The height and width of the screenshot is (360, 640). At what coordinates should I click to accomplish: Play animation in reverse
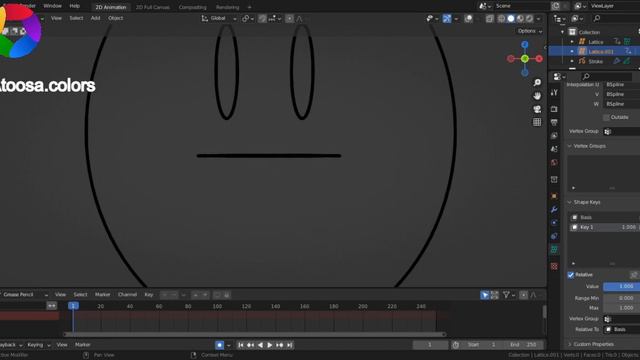point(260,345)
